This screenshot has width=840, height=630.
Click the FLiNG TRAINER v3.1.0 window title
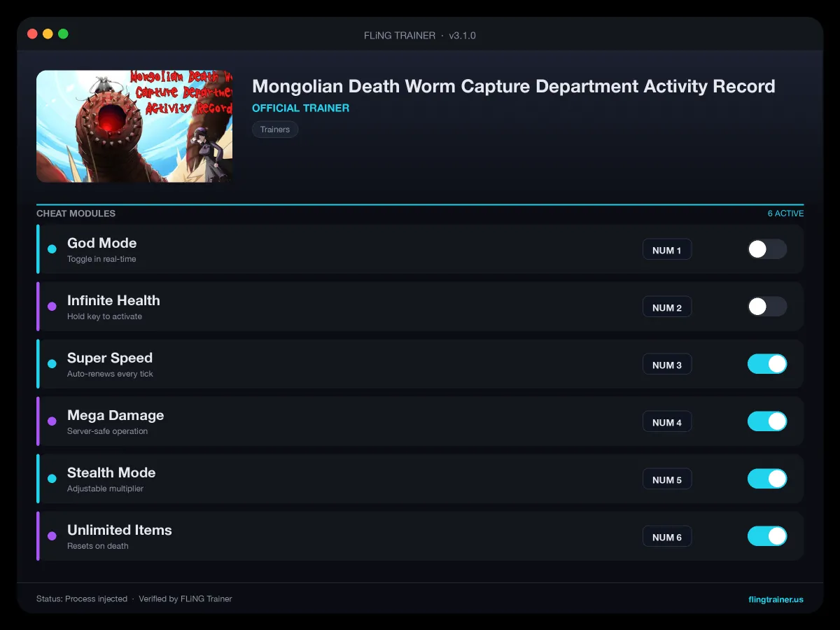pos(420,35)
